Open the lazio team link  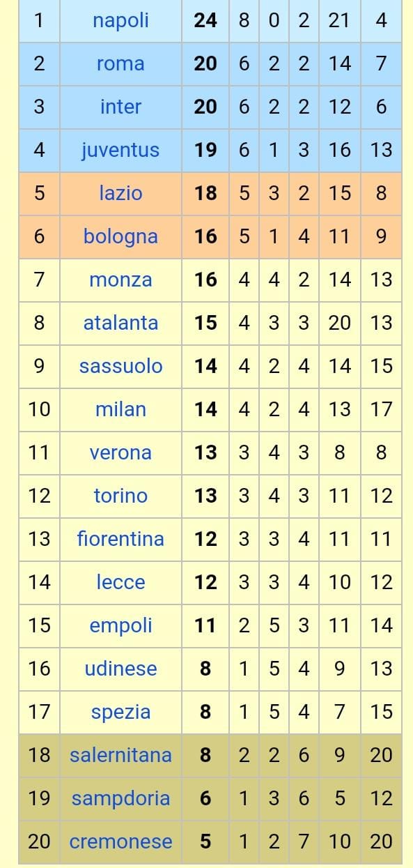120,193
